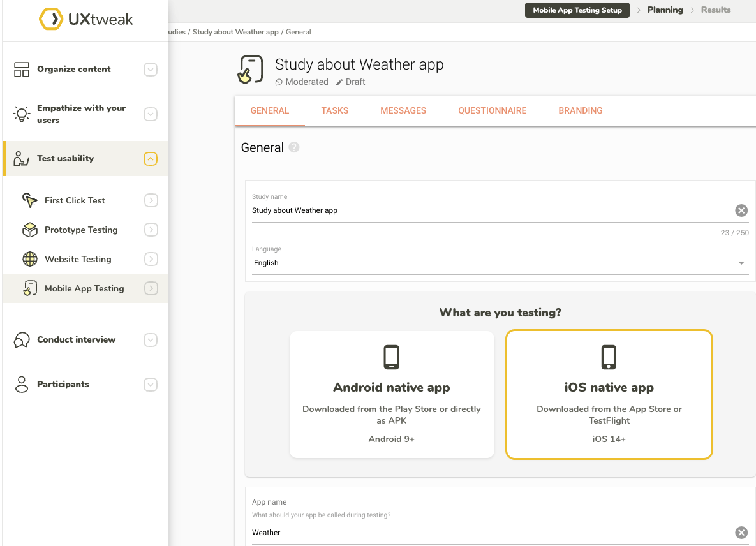
Task: Click the help icon beside General heading
Action: (x=293, y=147)
